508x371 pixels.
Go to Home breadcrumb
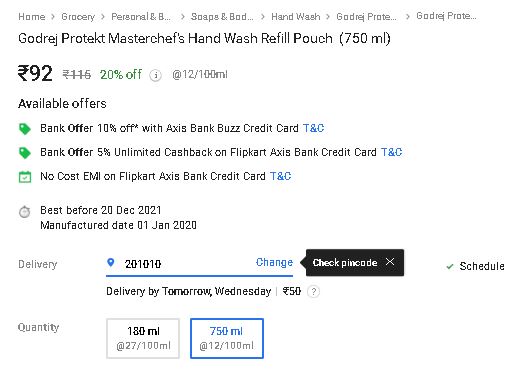(x=32, y=17)
